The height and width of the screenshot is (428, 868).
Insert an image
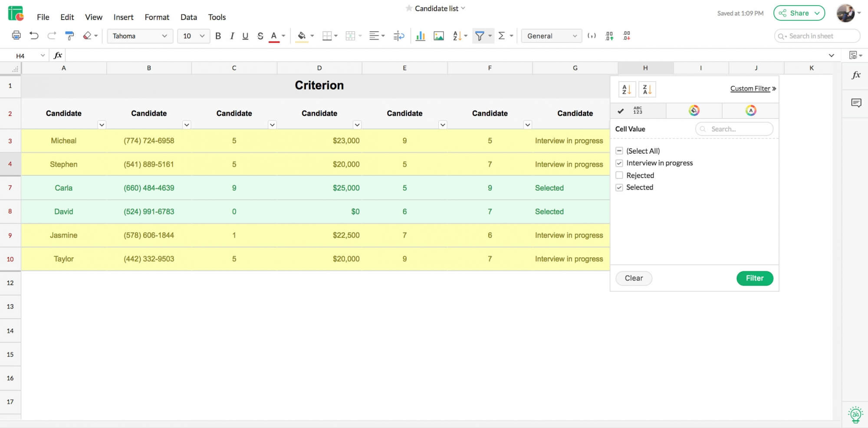coord(439,36)
